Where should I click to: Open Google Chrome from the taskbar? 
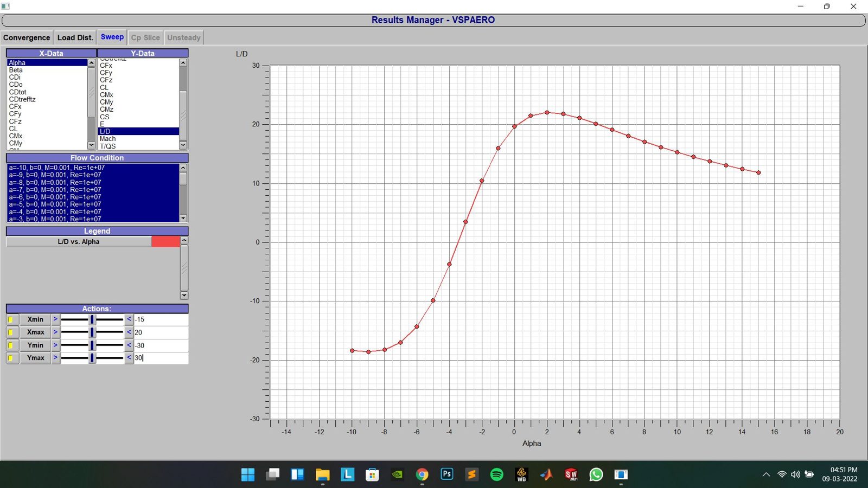(422, 474)
